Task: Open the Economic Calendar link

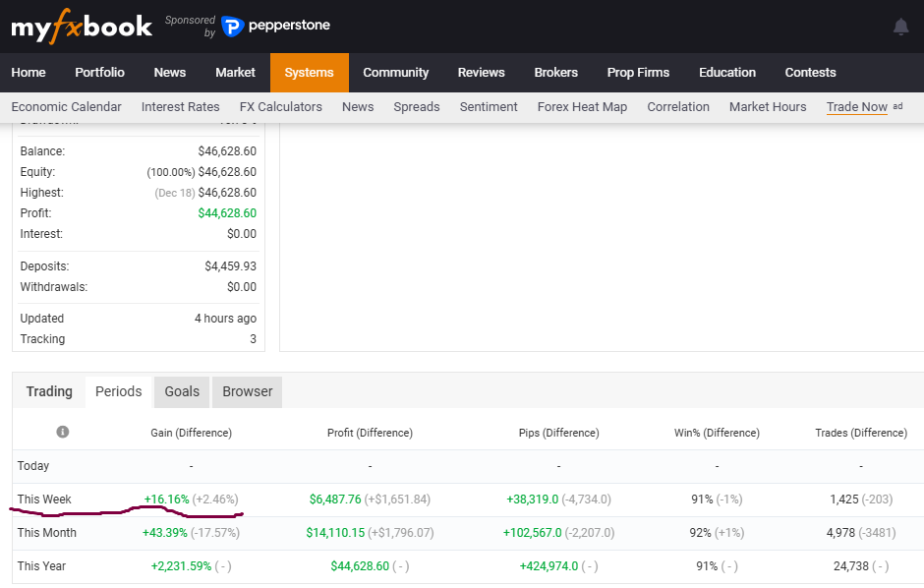Action: pos(66,106)
